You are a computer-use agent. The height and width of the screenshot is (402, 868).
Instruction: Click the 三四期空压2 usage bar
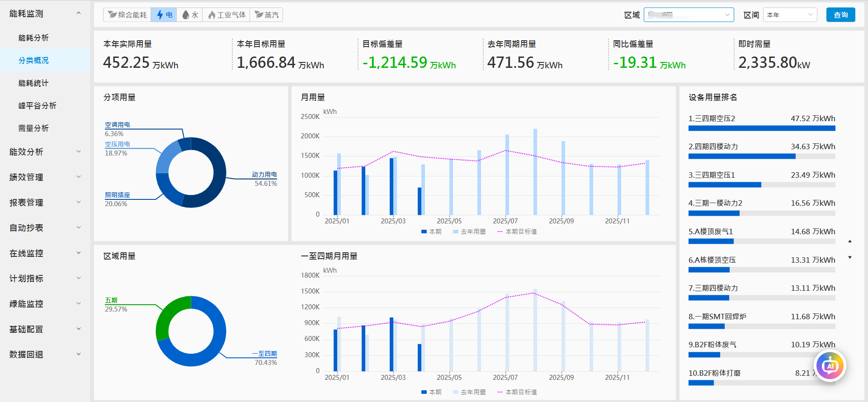point(761,128)
